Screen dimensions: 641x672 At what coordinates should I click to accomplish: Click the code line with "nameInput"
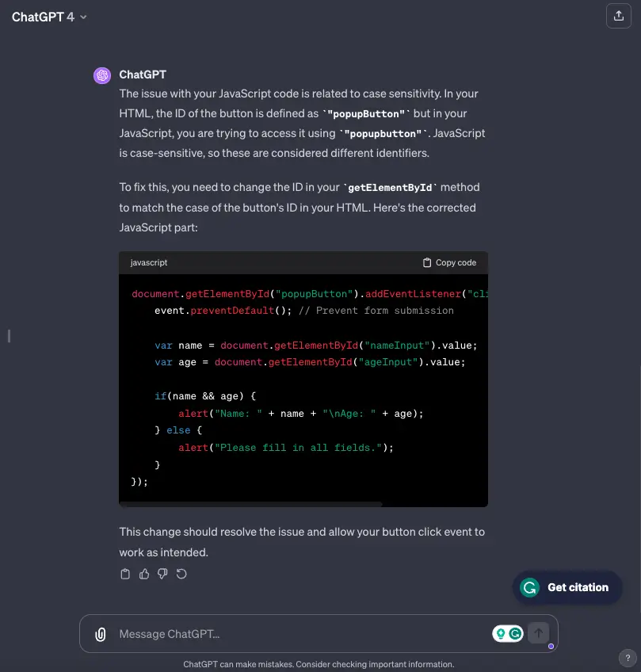(x=316, y=346)
